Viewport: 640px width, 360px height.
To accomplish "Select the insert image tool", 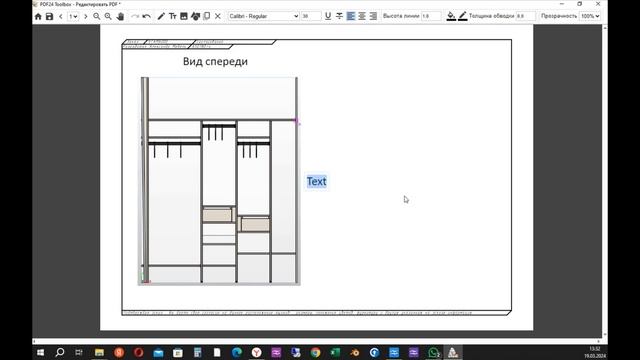I will [184, 16].
